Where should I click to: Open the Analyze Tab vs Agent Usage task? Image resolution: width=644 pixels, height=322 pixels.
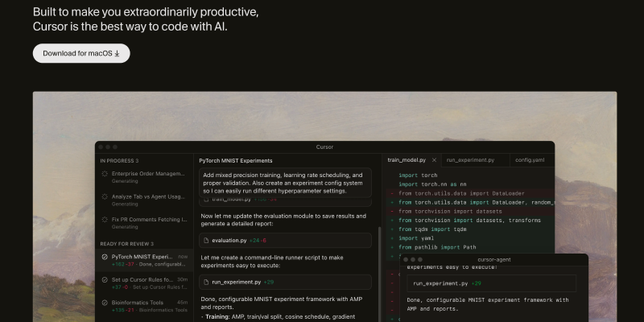[144, 200]
